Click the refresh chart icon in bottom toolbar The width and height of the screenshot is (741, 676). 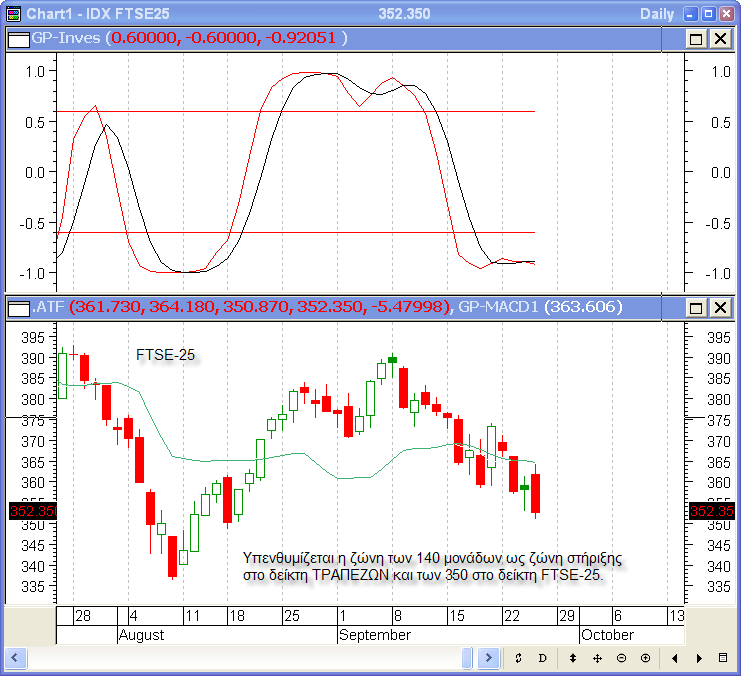click(518, 658)
